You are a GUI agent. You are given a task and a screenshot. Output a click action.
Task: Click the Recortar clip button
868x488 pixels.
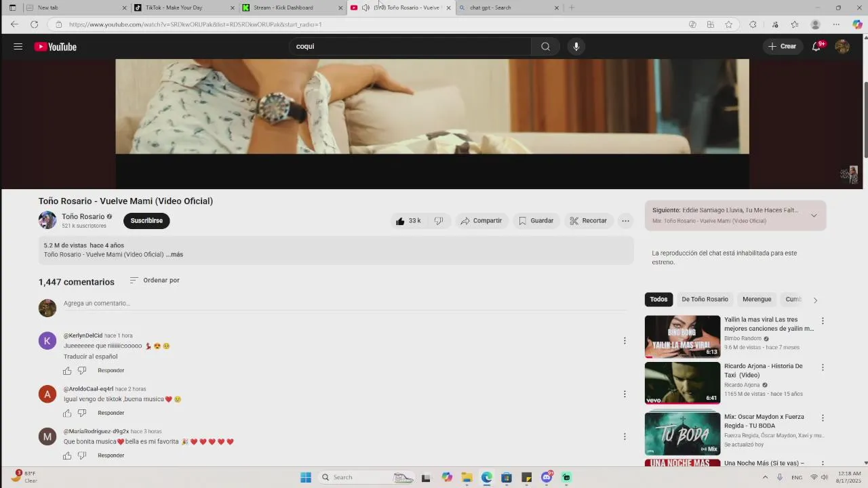(588, 221)
